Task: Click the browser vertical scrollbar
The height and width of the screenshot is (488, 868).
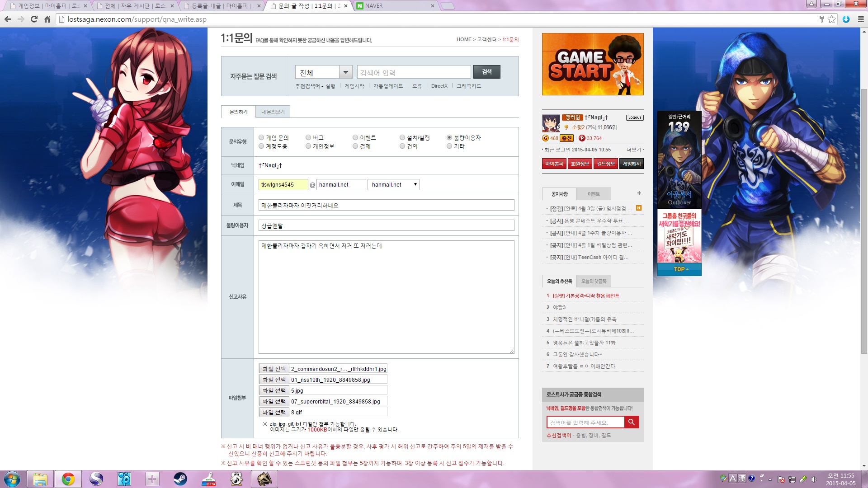Action: (x=864, y=221)
